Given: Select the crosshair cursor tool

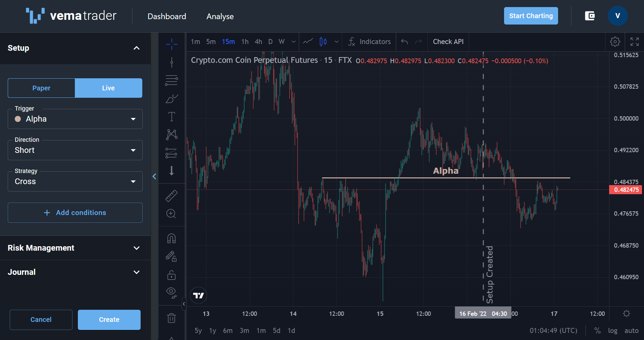Looking at the screenshot, I should tap(171, 44).
